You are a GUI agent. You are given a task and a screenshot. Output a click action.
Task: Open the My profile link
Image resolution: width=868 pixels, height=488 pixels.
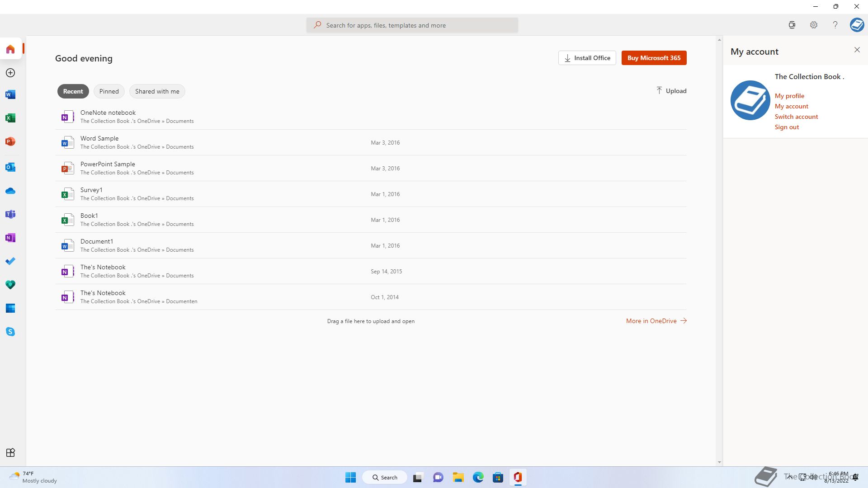789,96
